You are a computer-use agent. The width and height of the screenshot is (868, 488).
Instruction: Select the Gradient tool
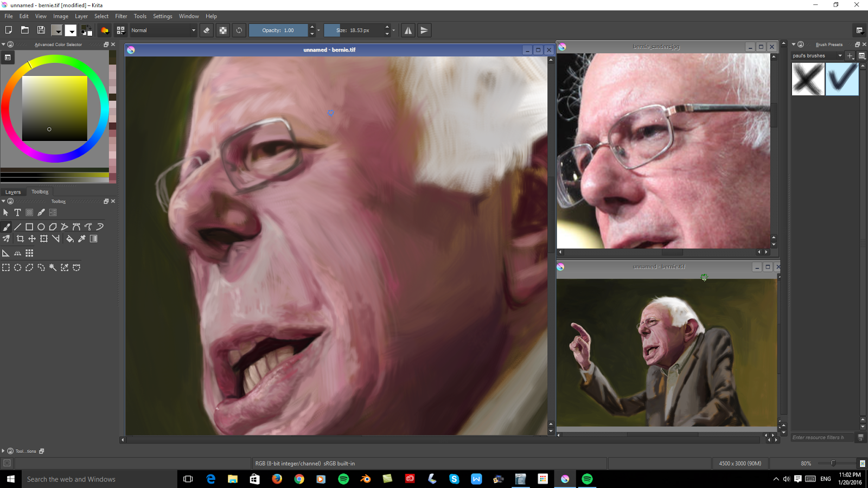tap(93, 239)
